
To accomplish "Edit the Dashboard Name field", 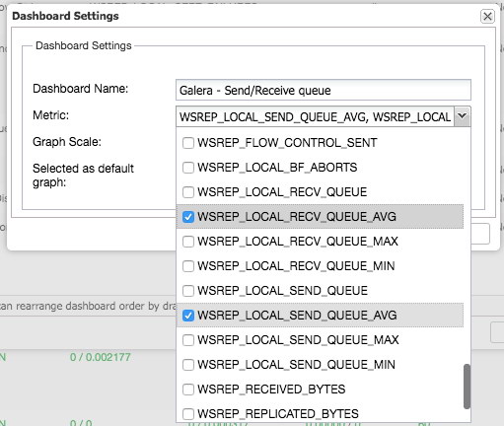I will click(324, 90).
